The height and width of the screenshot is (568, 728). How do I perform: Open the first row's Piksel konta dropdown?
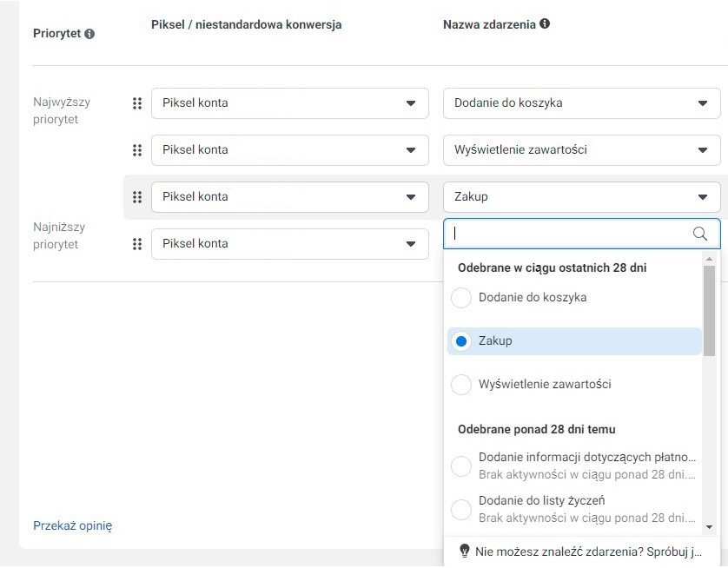(289, 103)
